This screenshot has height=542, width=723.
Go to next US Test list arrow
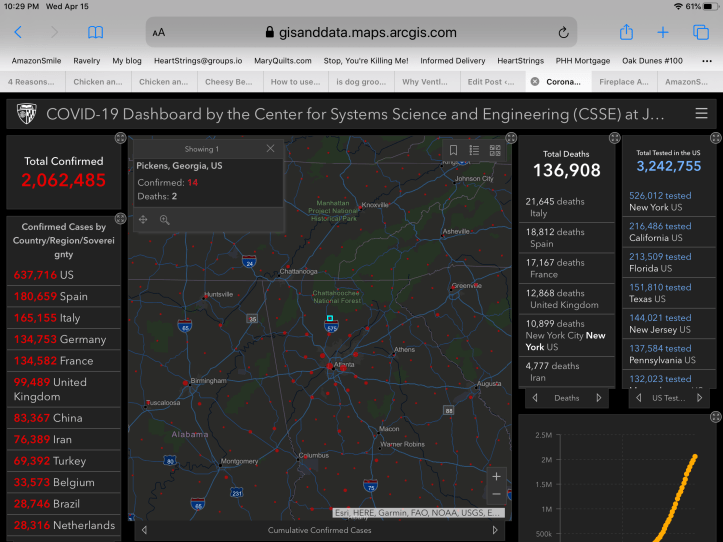[699, 398]
